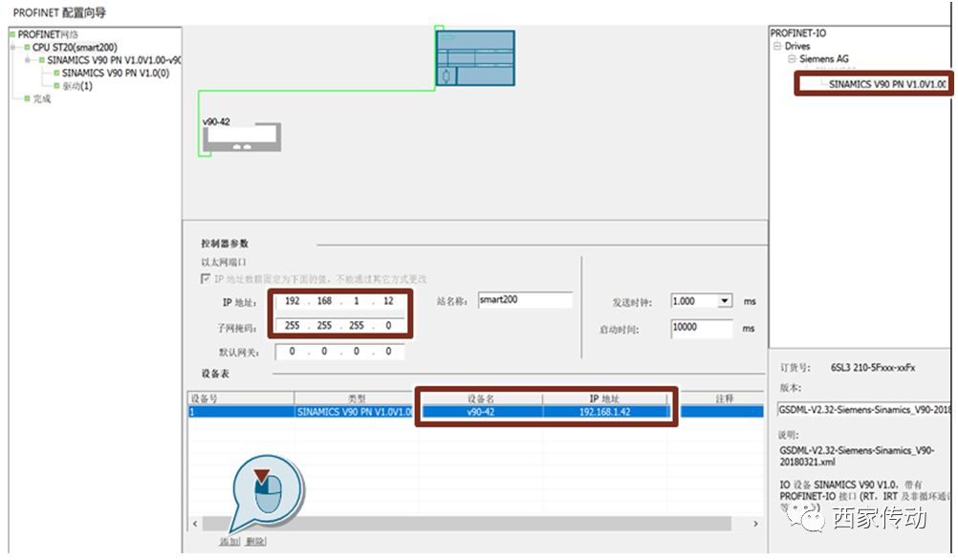Image resolution: width=958 pixels, height=560 pixels.
Task: Collapse the Drives node in PROFINET-IO catalog
Action: (x=777, y=47)
